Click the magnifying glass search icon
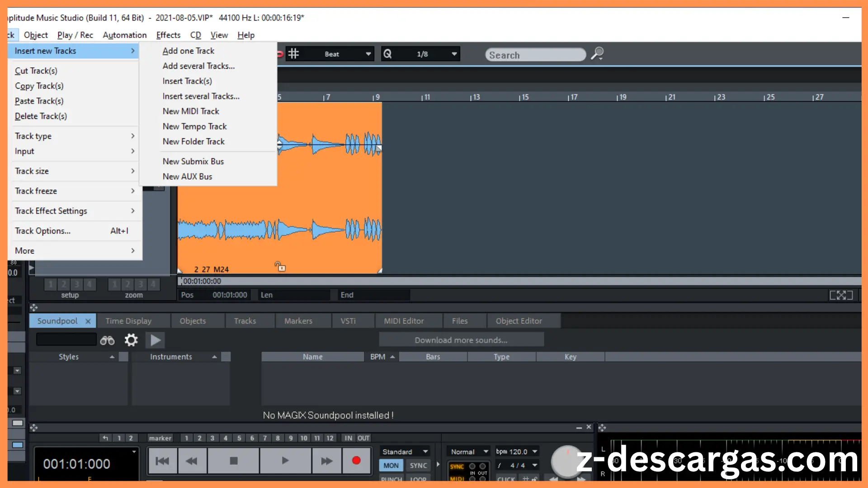 point(597,54)
